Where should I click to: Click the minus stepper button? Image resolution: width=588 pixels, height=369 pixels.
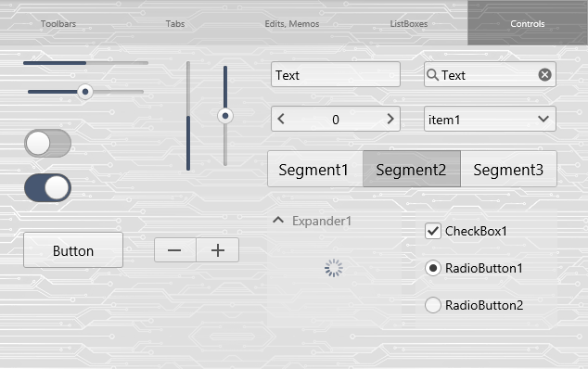[174, 250]
